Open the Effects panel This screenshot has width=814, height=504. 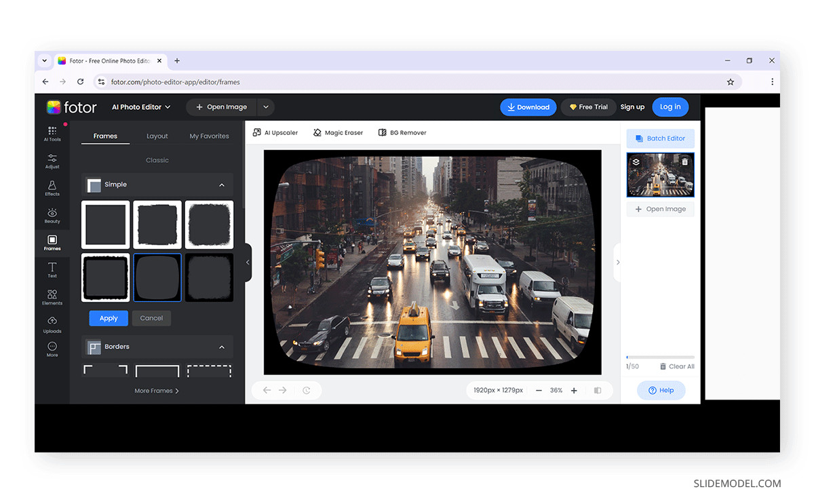point(52,189)
